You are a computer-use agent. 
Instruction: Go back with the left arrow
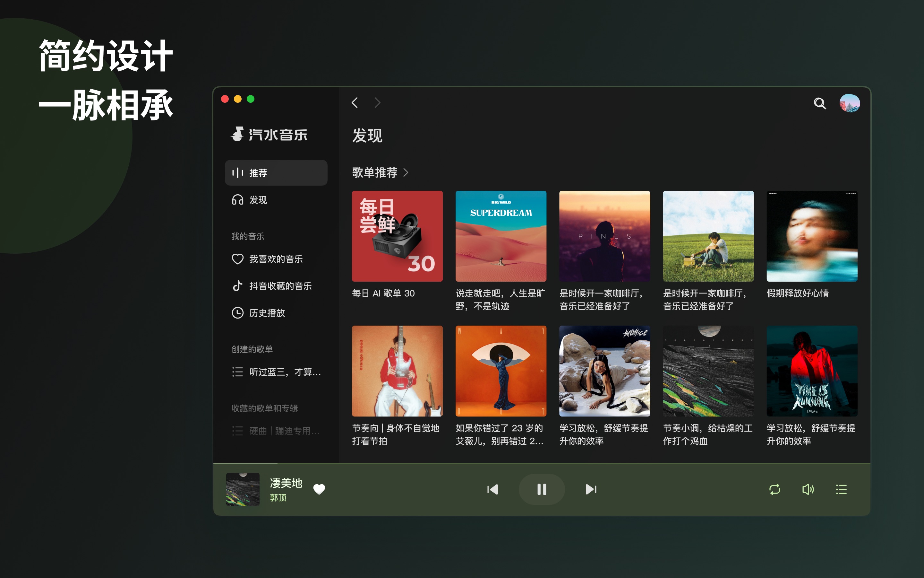pyautogui.click(x=355, y=103)
